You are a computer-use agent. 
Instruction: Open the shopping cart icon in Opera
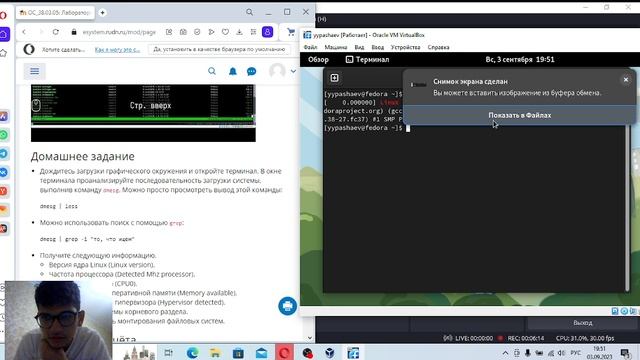click(x=291, y=32)
